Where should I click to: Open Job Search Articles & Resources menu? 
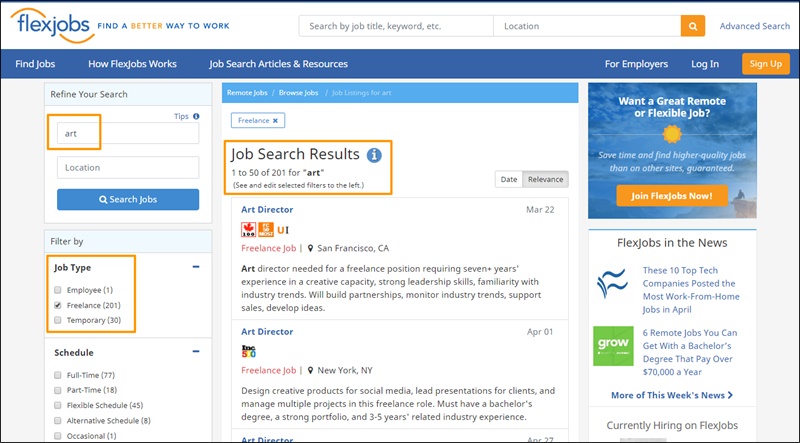point(279,64)
